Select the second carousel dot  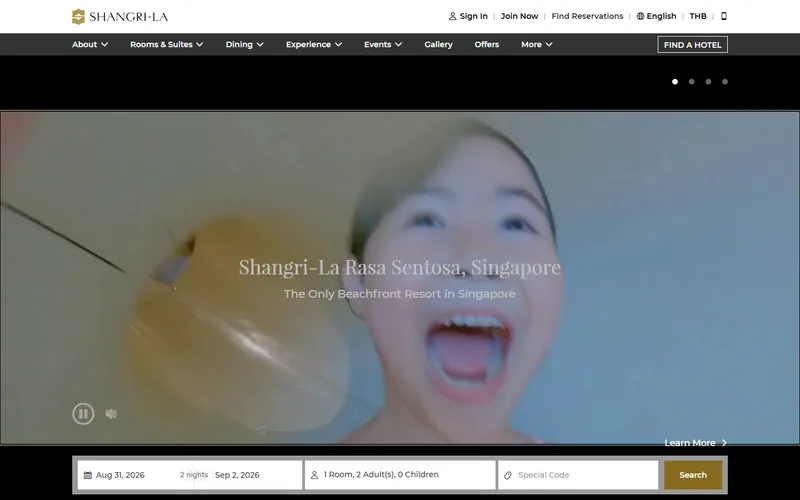(x=692, y=82)
